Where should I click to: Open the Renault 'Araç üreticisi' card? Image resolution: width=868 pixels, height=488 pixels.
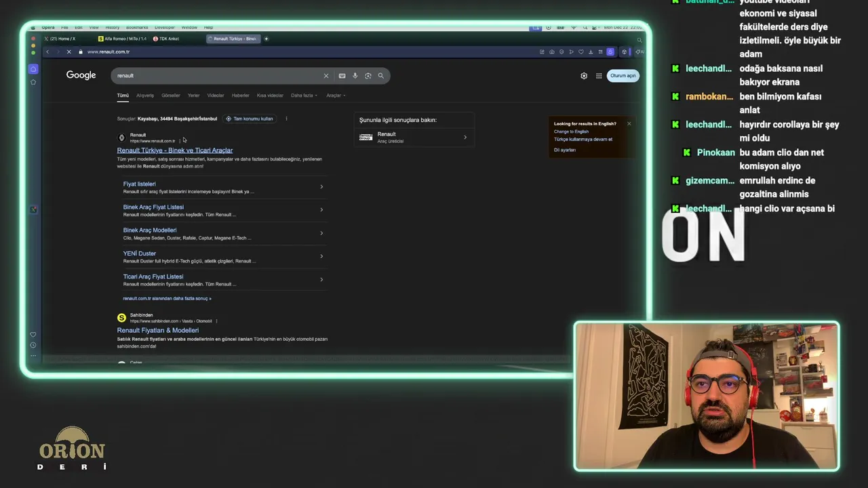click(x=413, y=137)
